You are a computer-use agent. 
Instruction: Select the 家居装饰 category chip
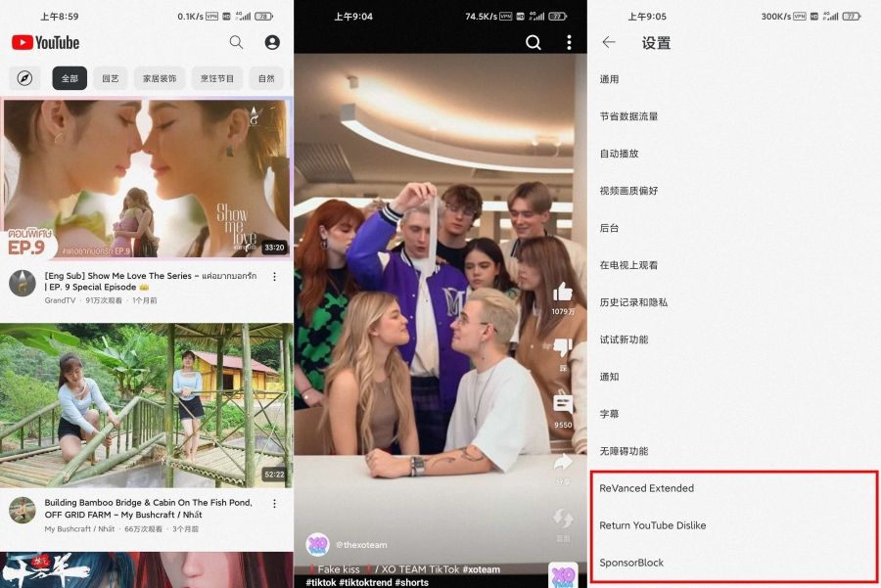pos(160,78)
